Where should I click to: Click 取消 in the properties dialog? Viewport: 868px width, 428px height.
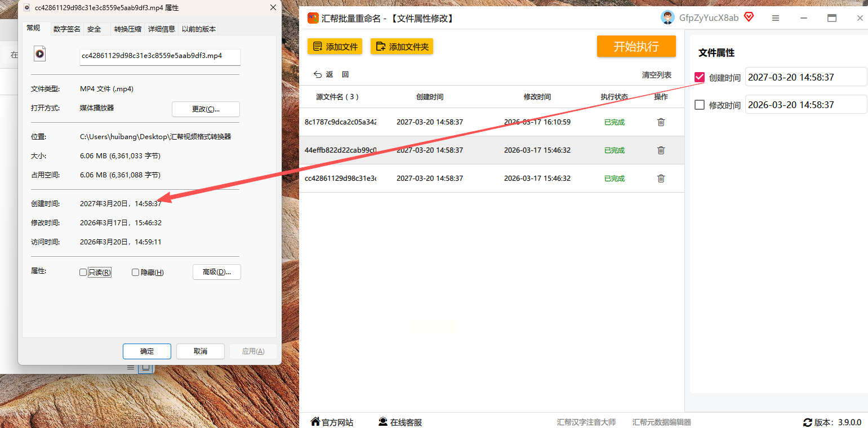pyautogui.click(x=201, y=351)
